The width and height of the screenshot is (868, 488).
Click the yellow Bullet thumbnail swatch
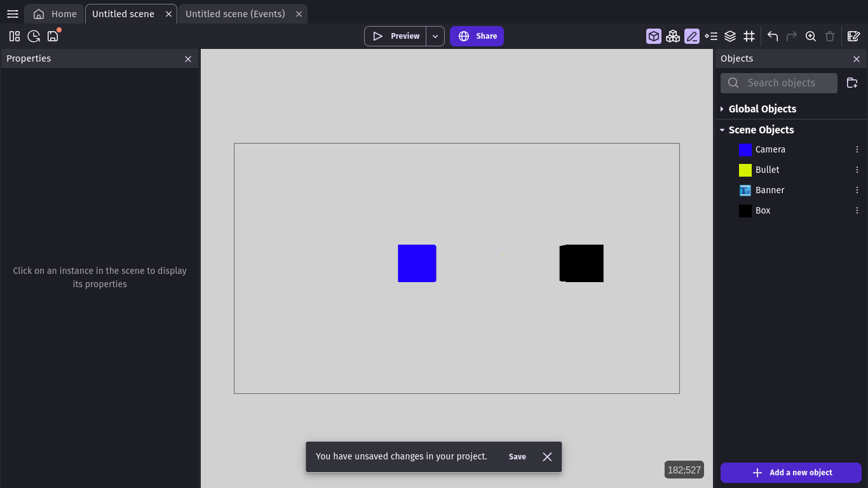[745, 170]
